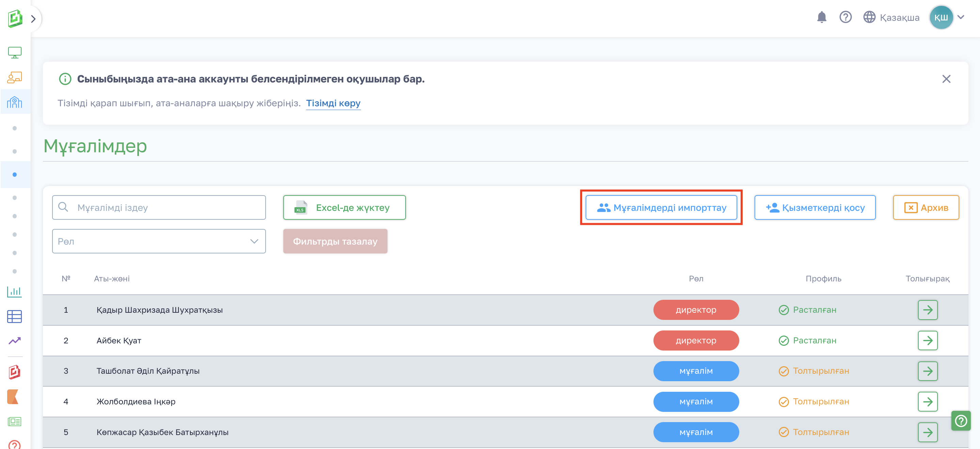The width and height of the screenshot is (980, 449).
Task: Click the Мұғалімді іздеу search field
Action: [x=159, y=208]
